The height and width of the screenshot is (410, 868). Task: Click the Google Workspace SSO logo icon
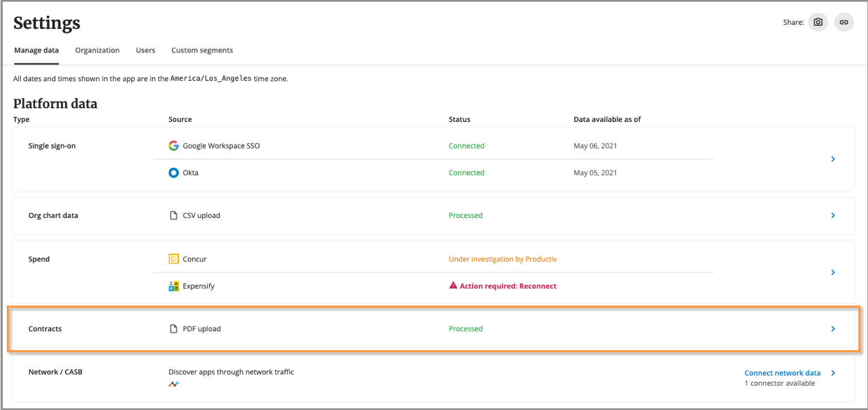point(174,146)
